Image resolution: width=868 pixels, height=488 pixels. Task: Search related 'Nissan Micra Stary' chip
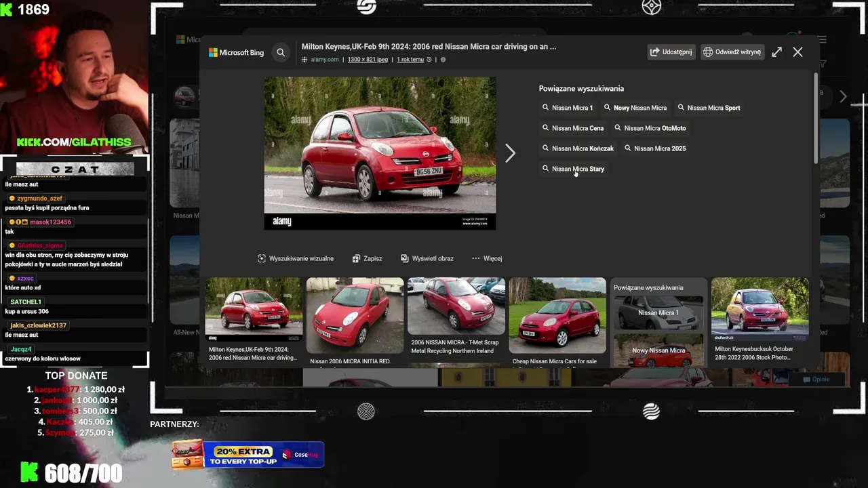573,169
